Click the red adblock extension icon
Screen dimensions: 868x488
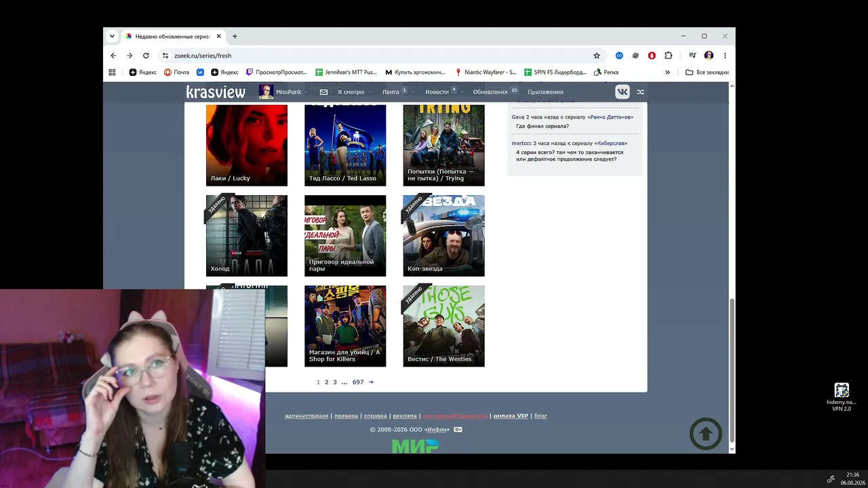click(x=652, y=56)
